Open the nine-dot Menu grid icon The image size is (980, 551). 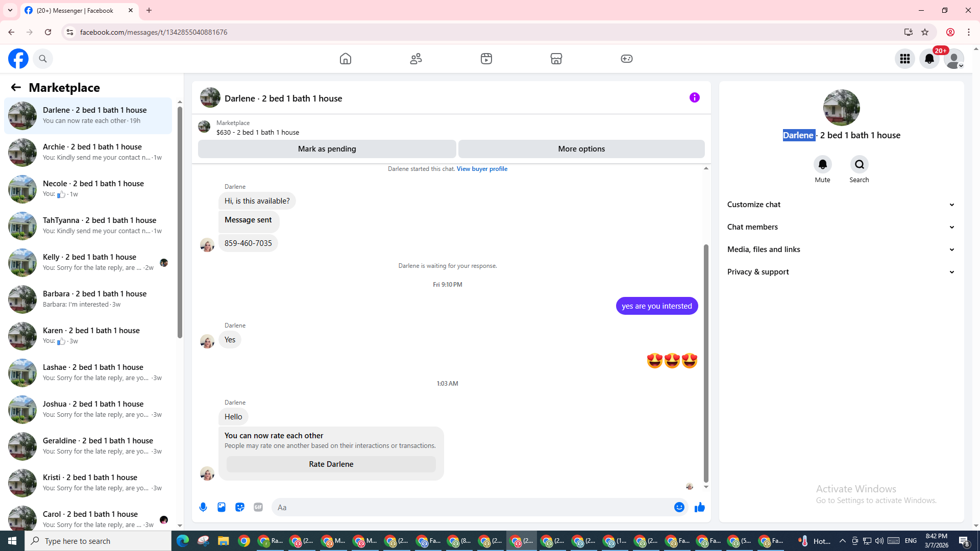(905, 59)
